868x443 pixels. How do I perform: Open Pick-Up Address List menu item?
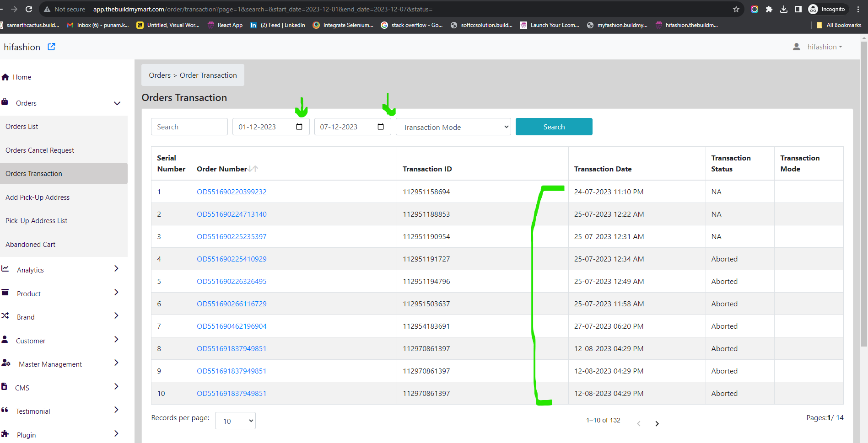(x=64, y=221)
